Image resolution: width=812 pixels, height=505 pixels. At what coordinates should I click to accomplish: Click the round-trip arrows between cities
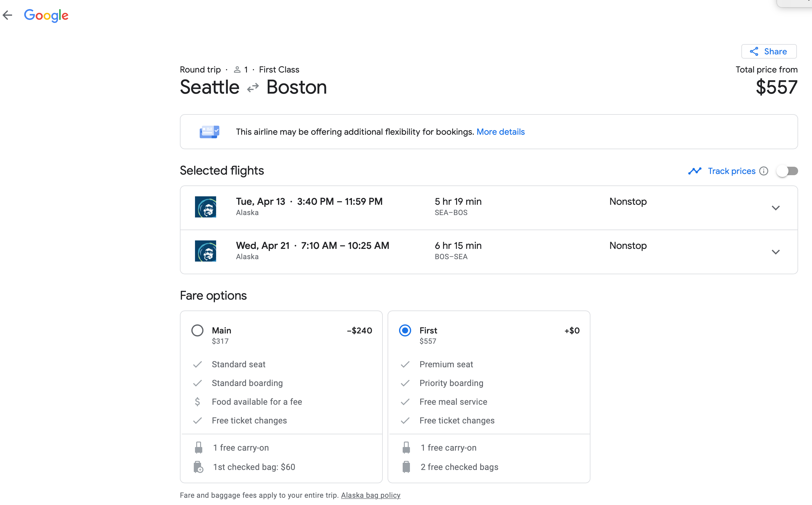(x=253, y=88)
